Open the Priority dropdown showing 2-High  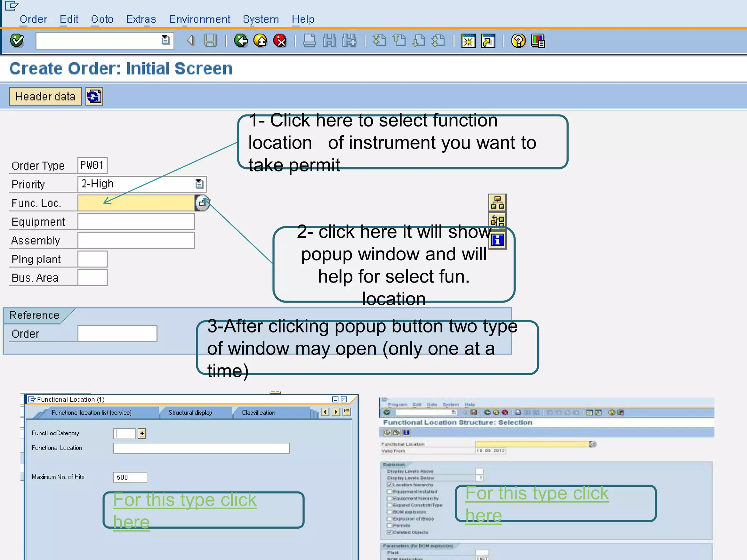(x=199, y=184)
